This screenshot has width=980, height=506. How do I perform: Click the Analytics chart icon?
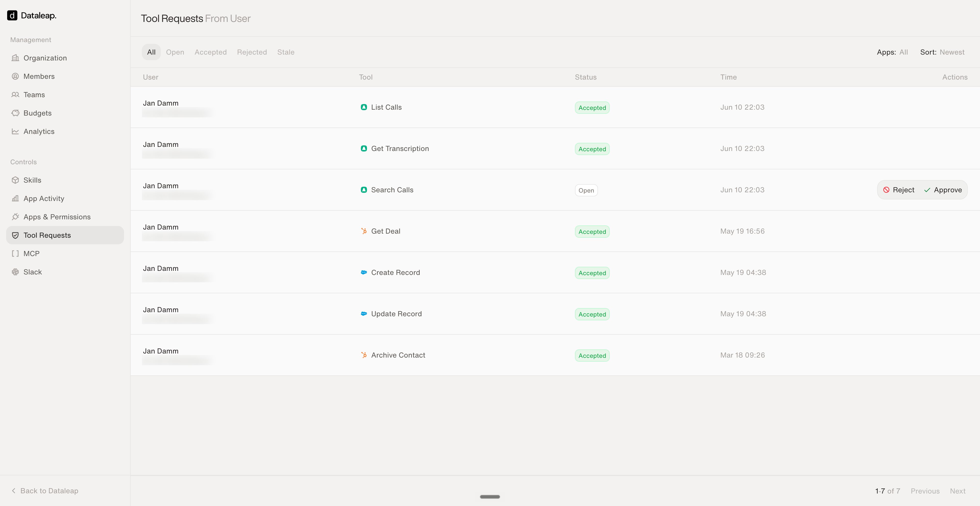click(15, 132)
